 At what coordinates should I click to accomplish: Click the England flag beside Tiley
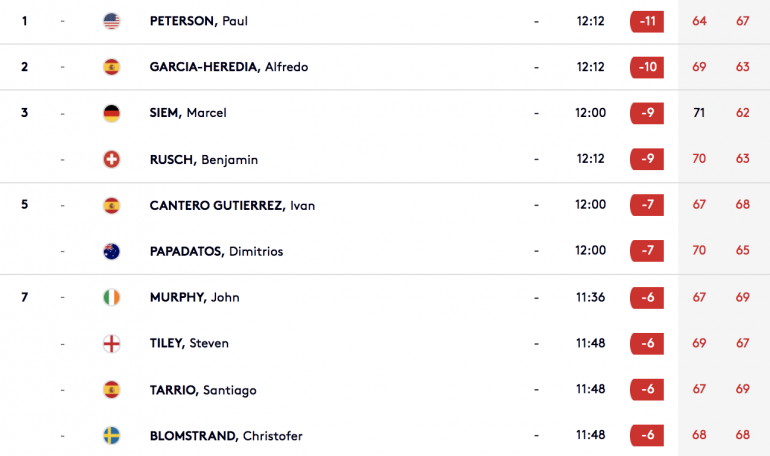[x=111, y=344]
